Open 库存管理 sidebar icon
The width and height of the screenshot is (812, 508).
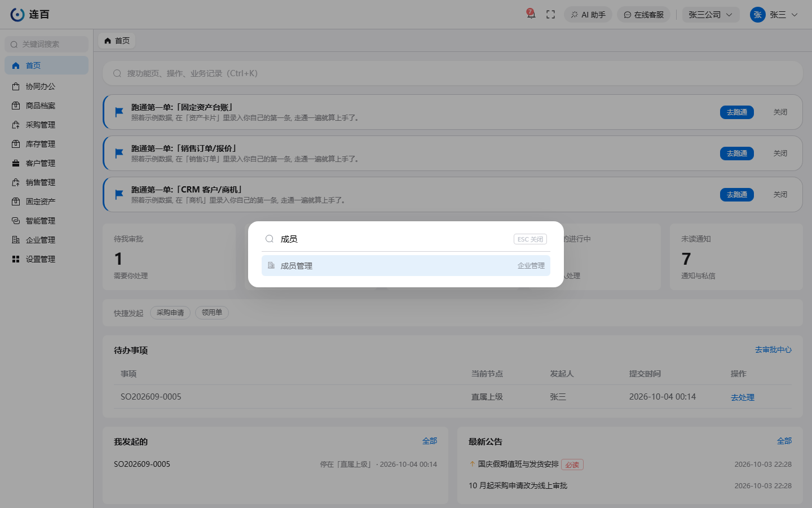coord(16,144)
